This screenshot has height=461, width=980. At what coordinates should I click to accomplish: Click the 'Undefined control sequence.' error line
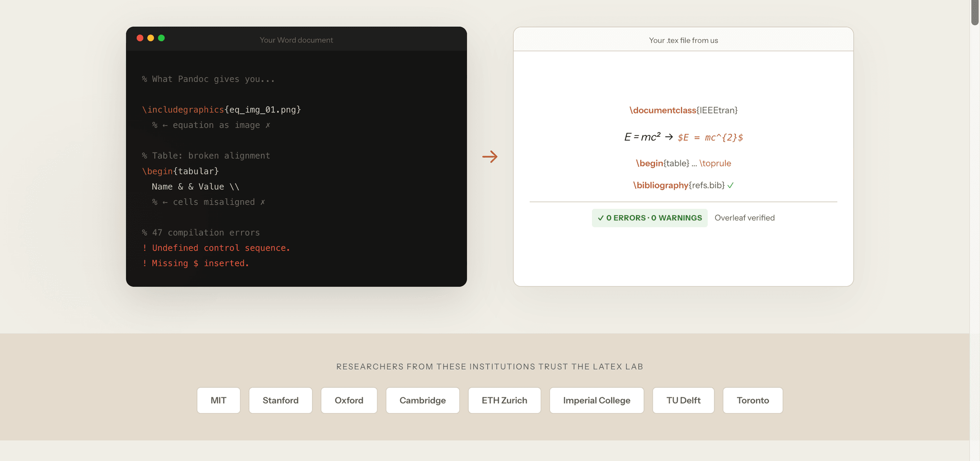point(216,248)
